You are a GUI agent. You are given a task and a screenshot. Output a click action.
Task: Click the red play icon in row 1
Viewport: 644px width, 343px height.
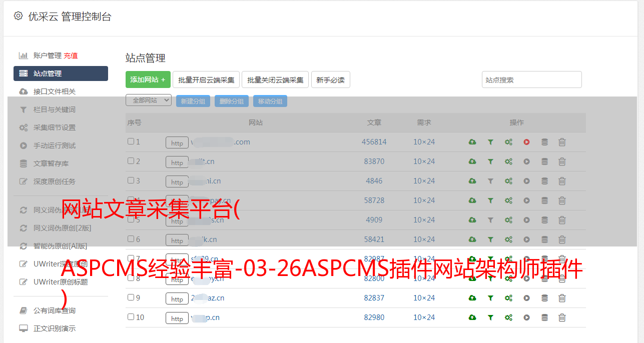pos(526,142)
